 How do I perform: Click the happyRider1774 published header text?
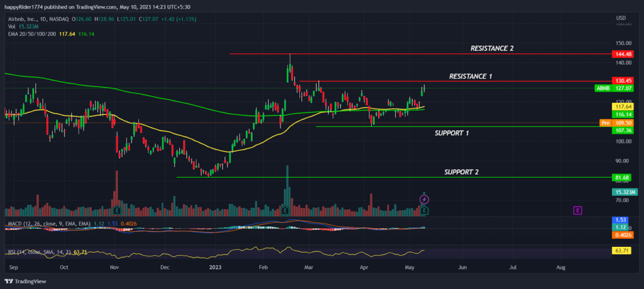coord(97,6)
